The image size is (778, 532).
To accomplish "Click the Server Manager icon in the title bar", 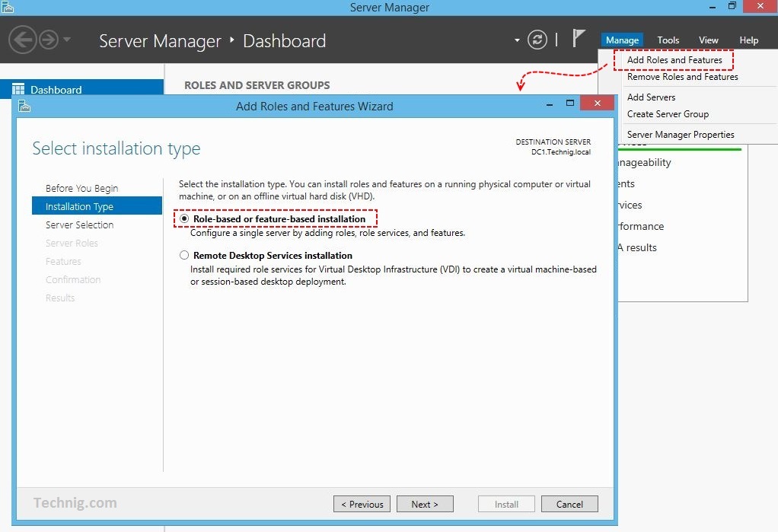I will click(8, 6).
